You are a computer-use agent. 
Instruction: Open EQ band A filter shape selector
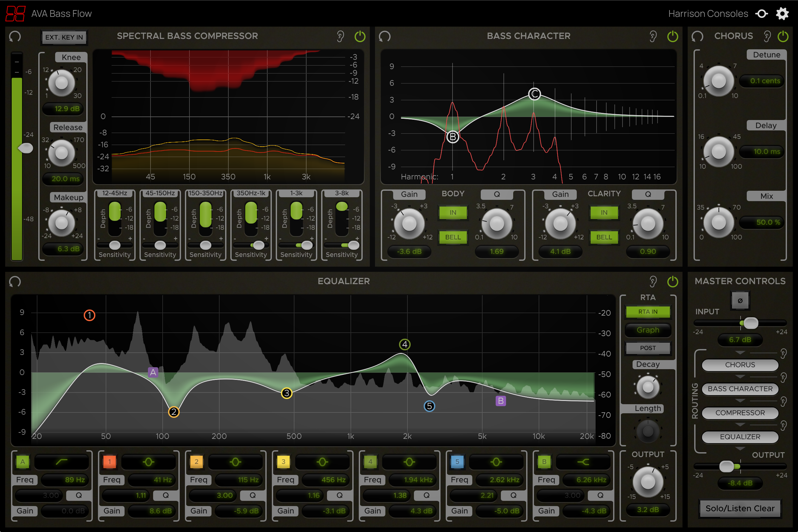[61, 462]
